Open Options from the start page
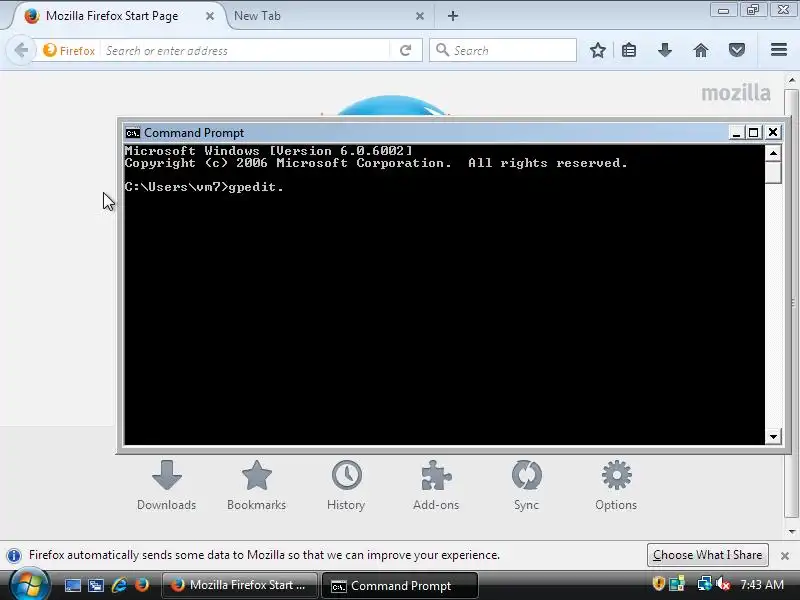Image resolution: width=800 pixels, height=600 pixels. 616,485
